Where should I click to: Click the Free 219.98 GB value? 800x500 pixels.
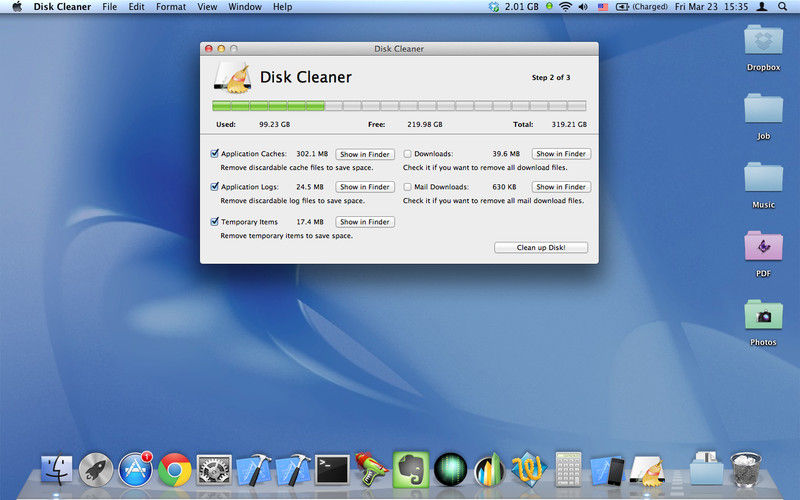pyautogui.click(x=424, y=124)
